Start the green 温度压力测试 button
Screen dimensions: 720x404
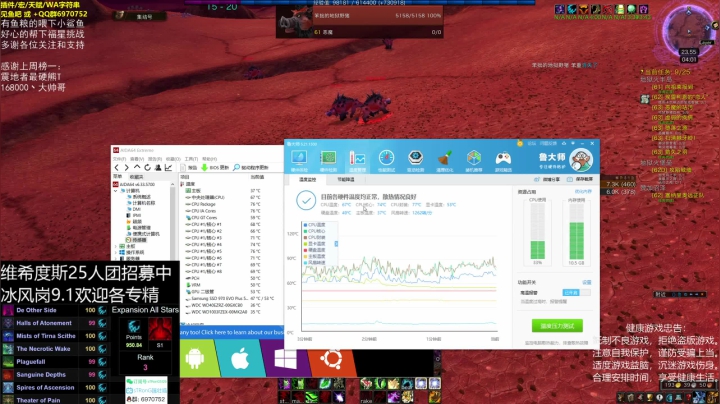557,326
